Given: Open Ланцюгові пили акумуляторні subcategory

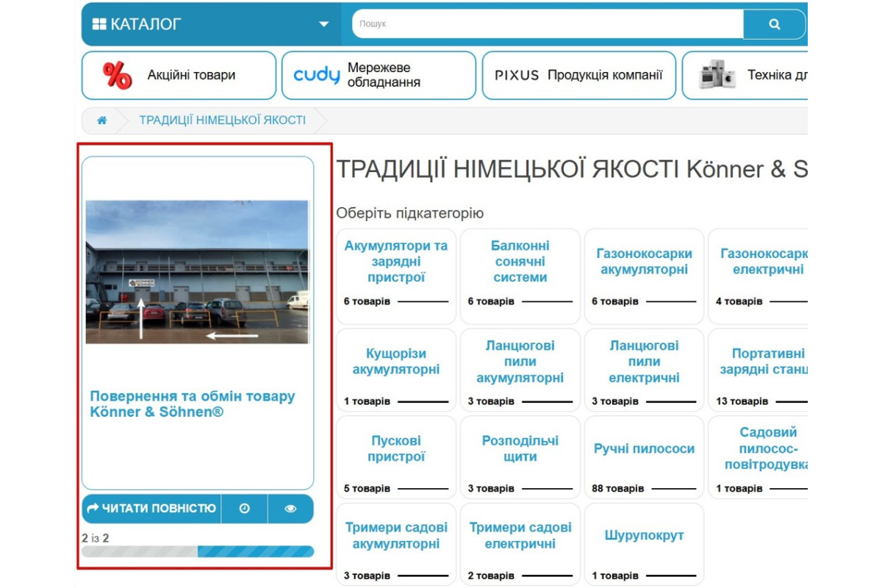Looking at the screenshot, I should (x=520, y=362).
